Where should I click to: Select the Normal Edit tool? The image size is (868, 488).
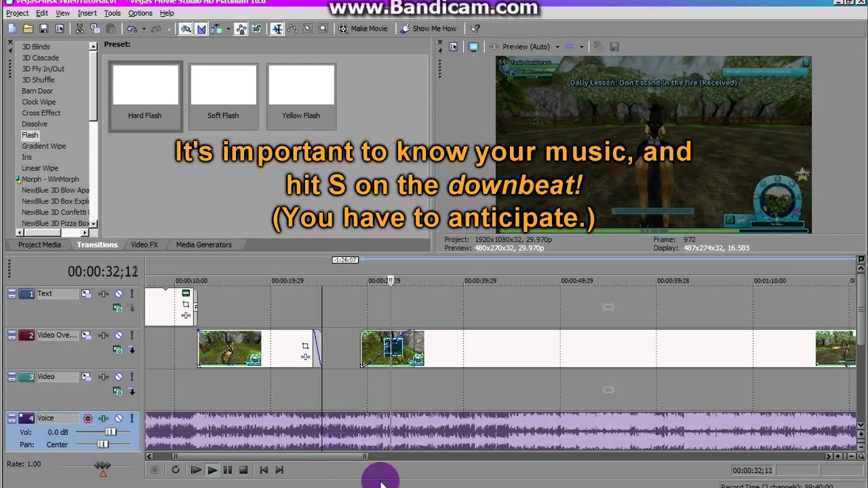277,28
